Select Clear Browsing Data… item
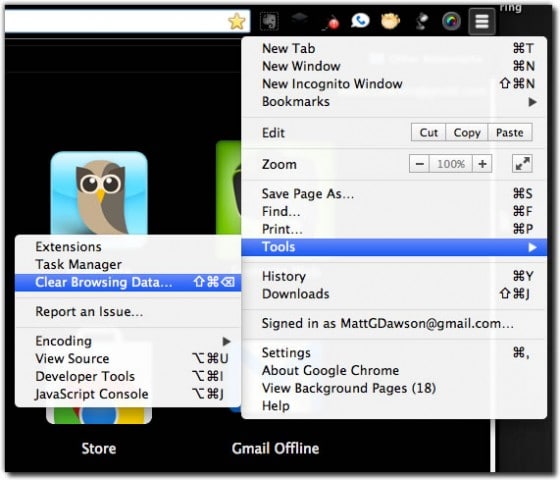 pyautogui.click(x=128, y=282)
